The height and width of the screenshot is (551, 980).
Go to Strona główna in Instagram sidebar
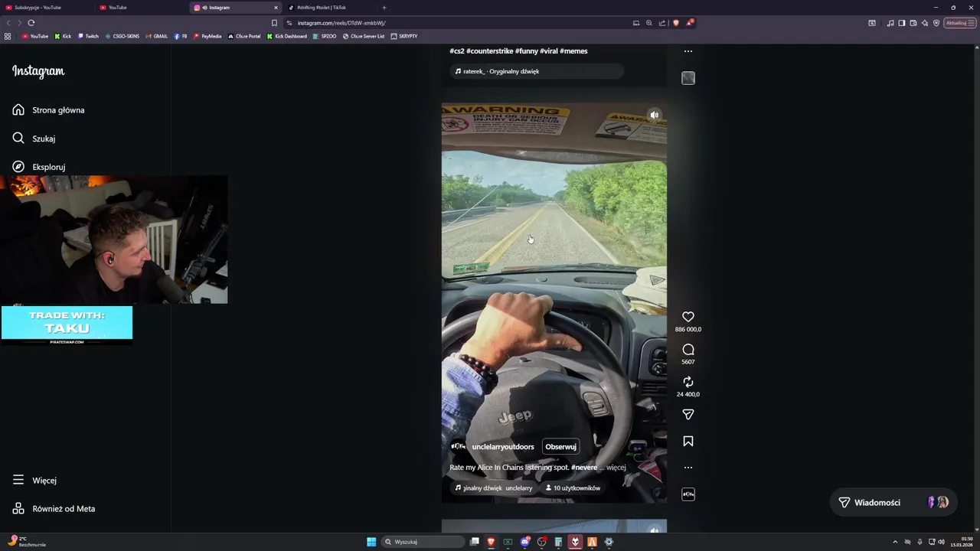coord(49,110)
